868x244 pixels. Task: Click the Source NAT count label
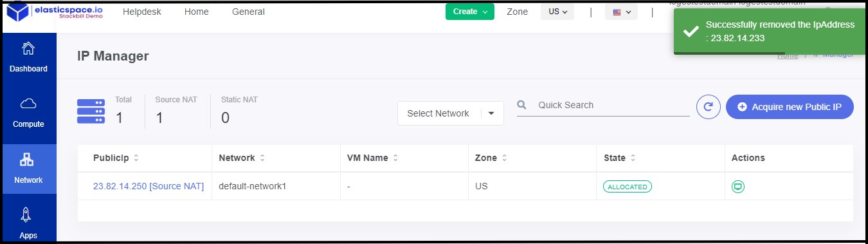click(176, 100)
